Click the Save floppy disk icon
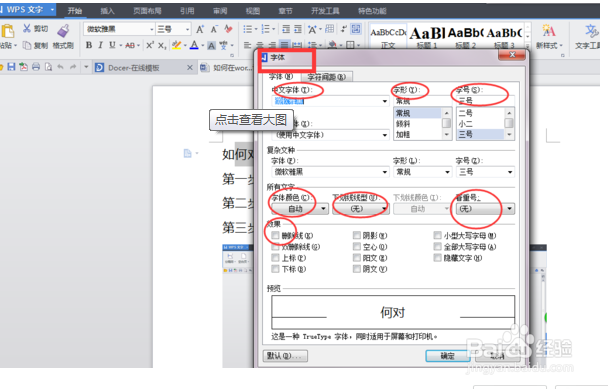608x389 pixels. (x=11, y=67)
